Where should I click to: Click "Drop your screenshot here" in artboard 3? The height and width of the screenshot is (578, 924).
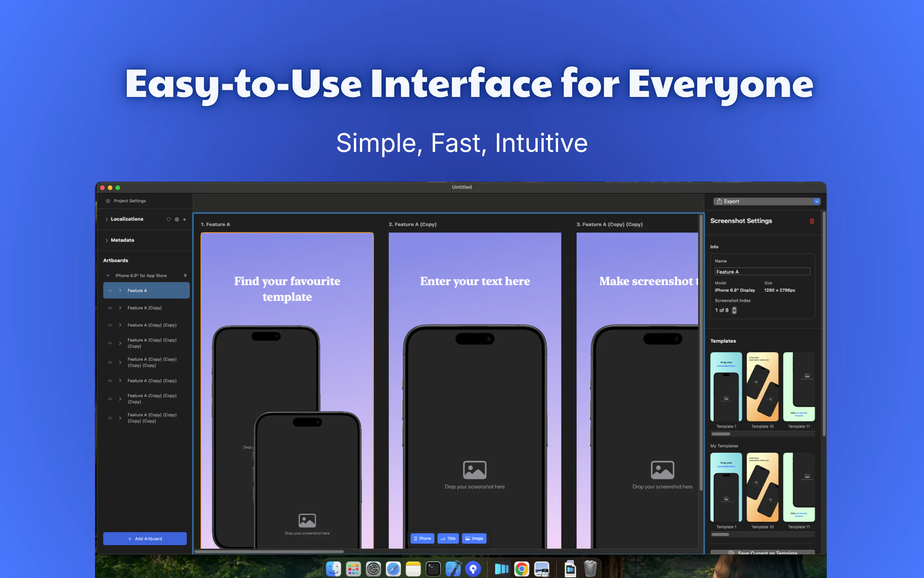click(663, 486)
